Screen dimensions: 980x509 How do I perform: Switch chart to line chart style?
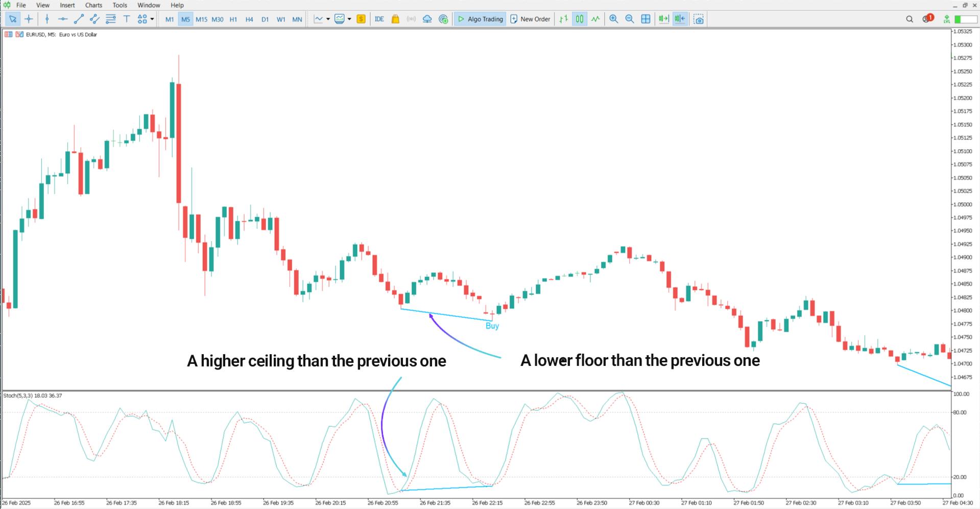595,19
